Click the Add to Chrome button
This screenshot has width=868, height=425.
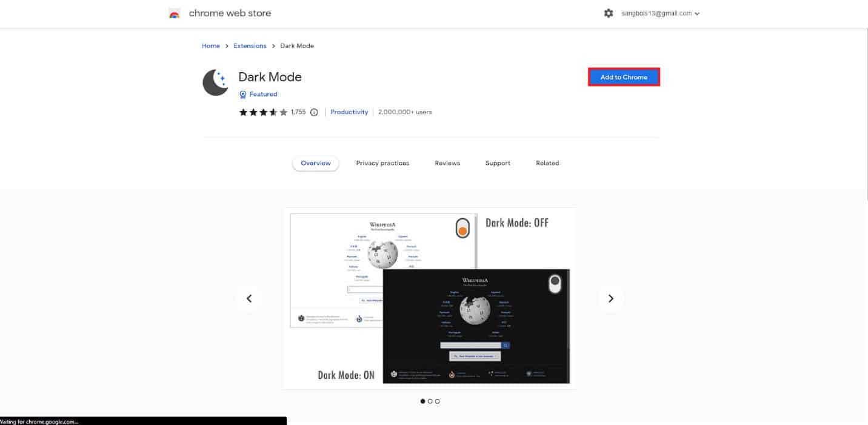[624, 78]
